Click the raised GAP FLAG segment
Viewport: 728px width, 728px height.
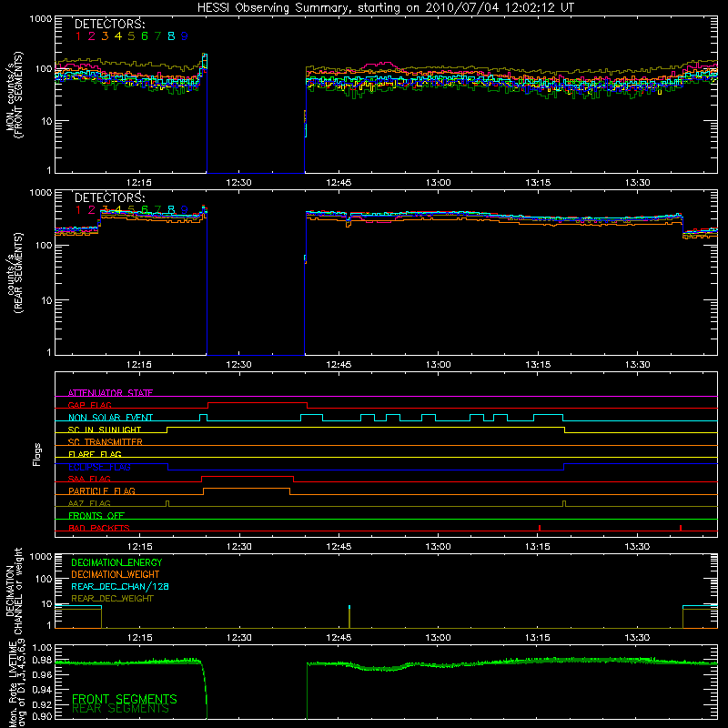258,403
